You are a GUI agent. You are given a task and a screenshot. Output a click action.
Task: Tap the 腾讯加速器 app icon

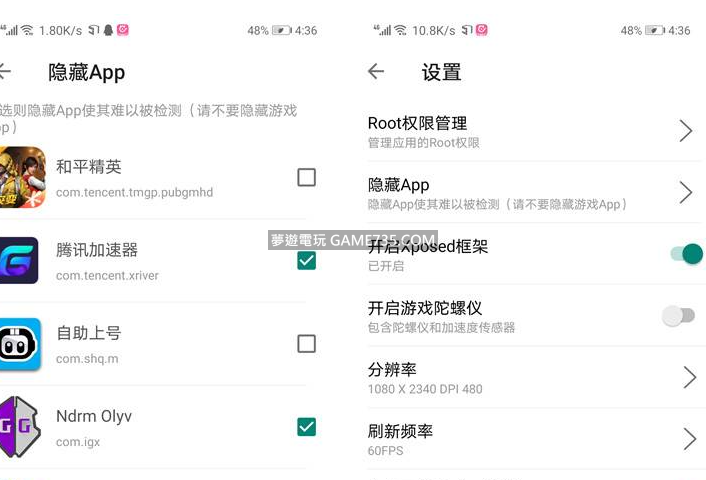tap(19, 260)
